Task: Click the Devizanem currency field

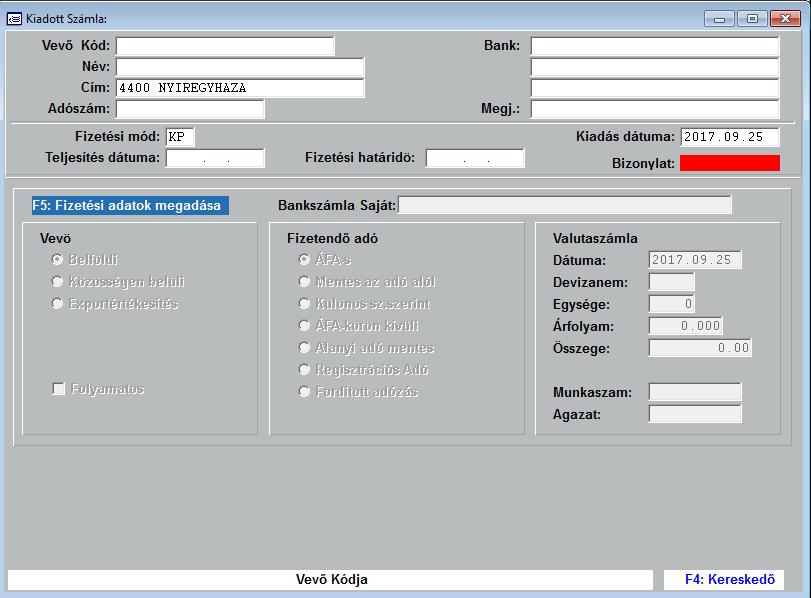Action: point(671,282)
